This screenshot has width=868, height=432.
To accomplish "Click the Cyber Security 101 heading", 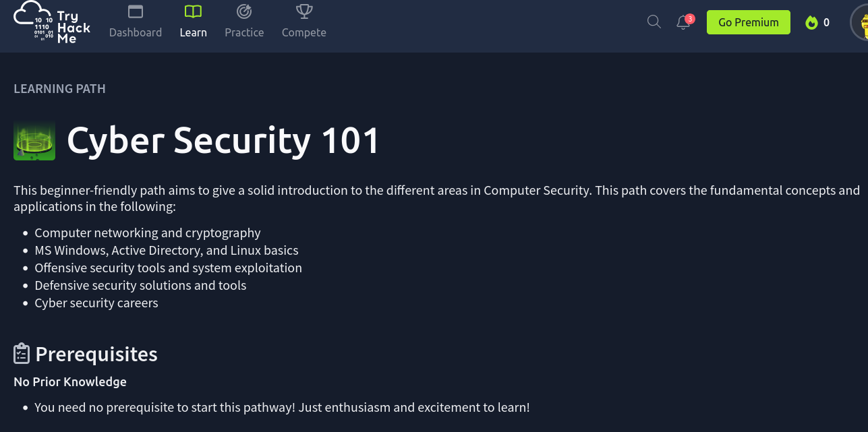I will (x=223, y=140).
